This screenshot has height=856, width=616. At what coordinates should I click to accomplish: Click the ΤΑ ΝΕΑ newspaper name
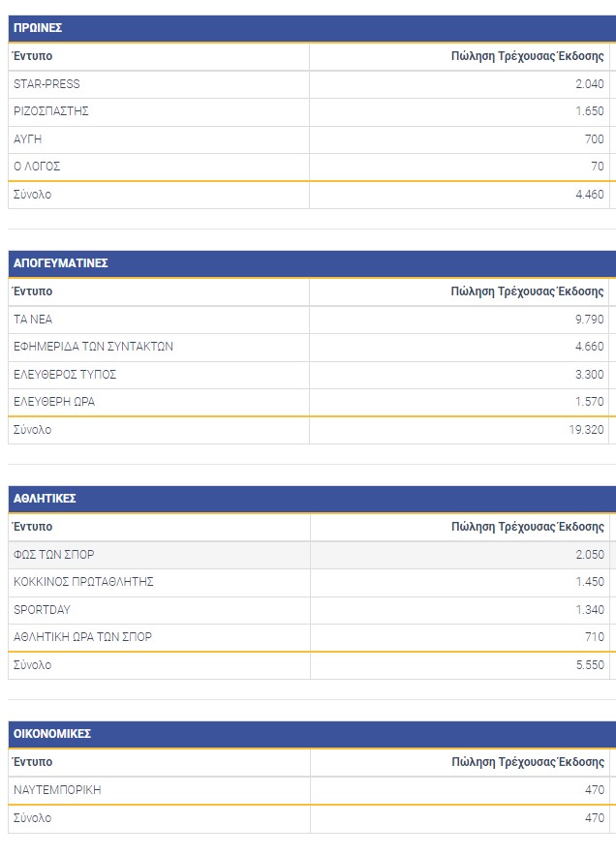pos(33,320)
